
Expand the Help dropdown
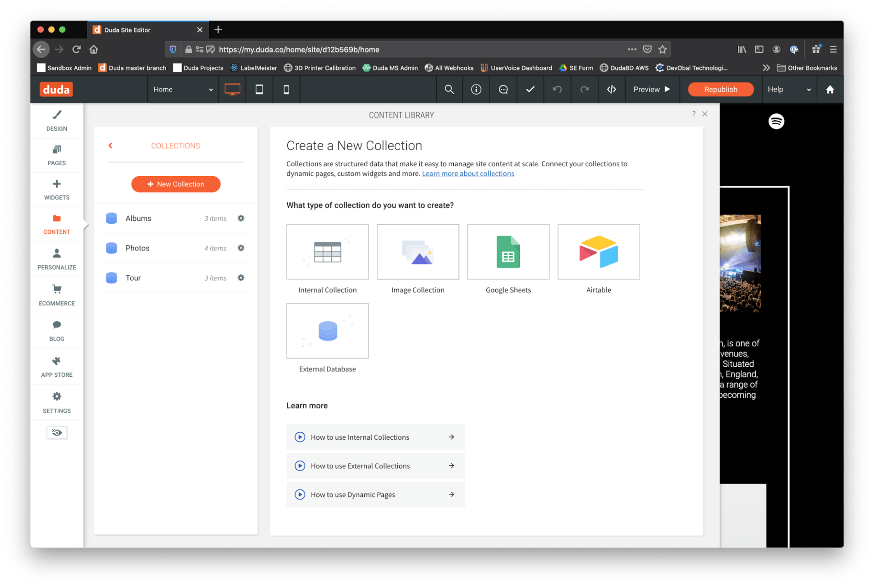coord(789,89)
